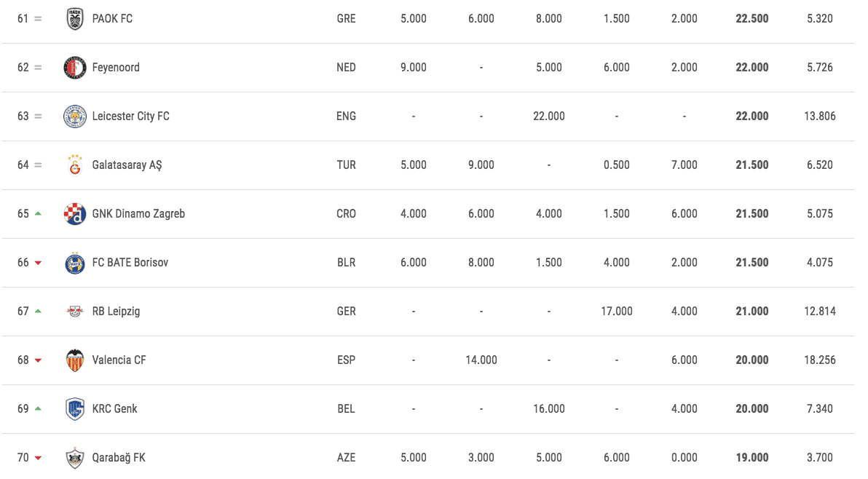This screenshot has width=868, height=479.
Task: Click the RB Leipzig club logo
Action: [x=75, y=312]
